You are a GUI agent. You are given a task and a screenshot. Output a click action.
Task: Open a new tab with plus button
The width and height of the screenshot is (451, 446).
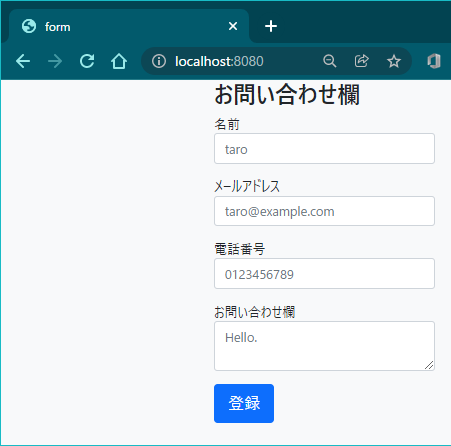[271, 26]
